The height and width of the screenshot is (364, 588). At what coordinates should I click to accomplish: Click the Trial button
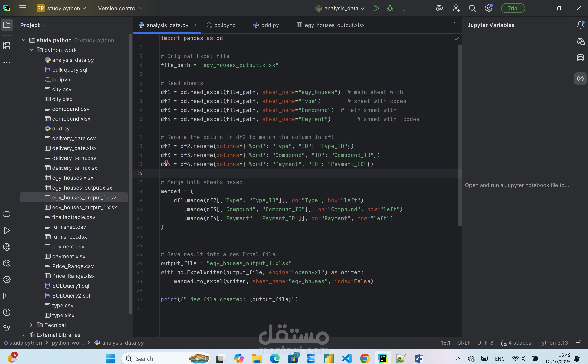(513, 8)
